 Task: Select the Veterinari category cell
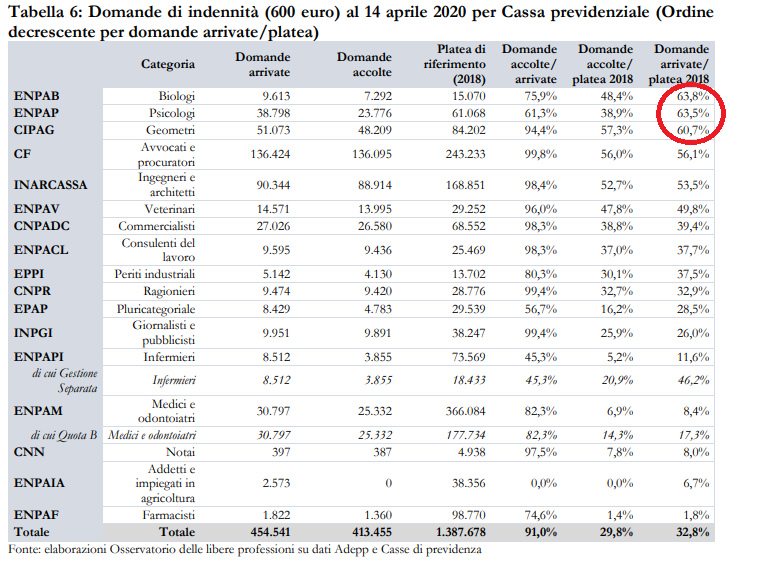click(x=172, y=209)
